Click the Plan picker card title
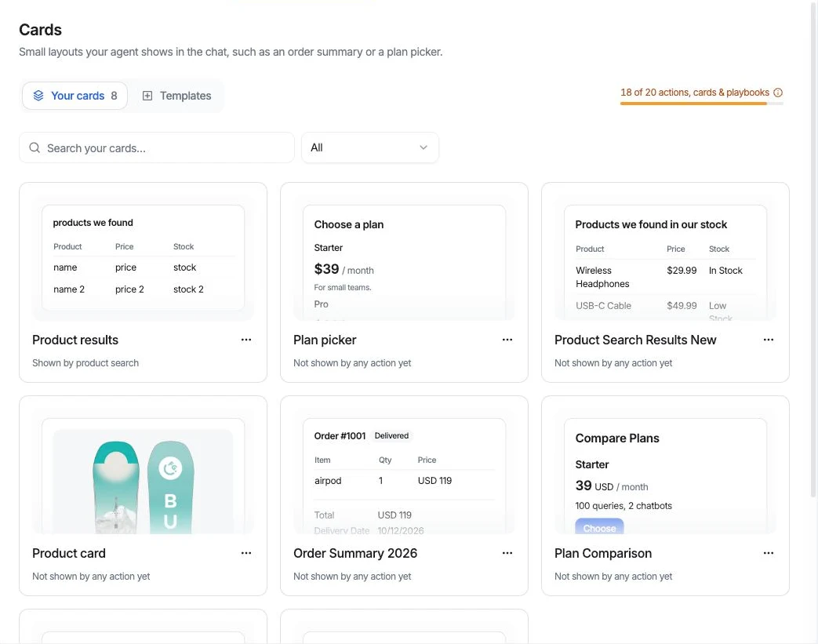This screenshot has height=644, width=818. (x=325, y=340)
